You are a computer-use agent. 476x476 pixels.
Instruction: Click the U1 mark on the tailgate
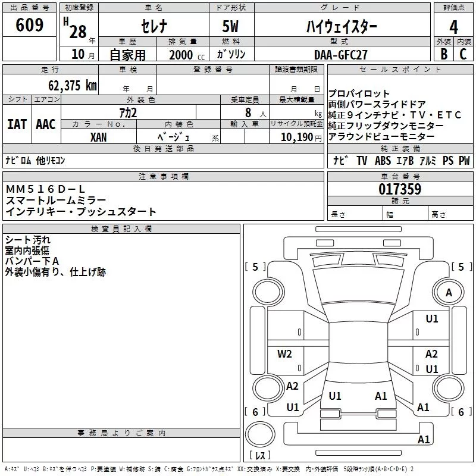coord(335,396)
